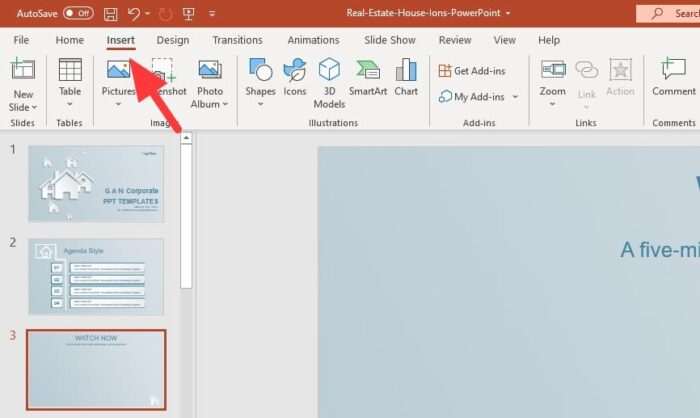Click the slide panel scroll up arrow

[x=186, y=138]
